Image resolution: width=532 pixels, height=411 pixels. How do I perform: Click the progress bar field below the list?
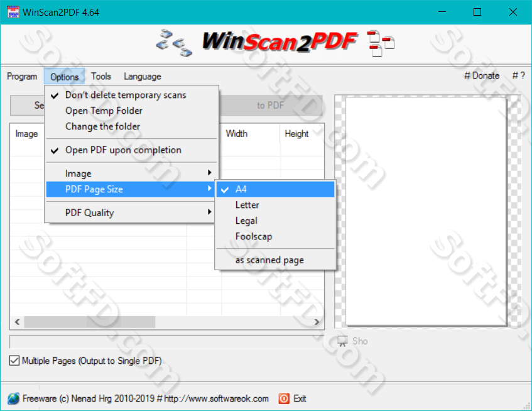[x=167, y=342]
